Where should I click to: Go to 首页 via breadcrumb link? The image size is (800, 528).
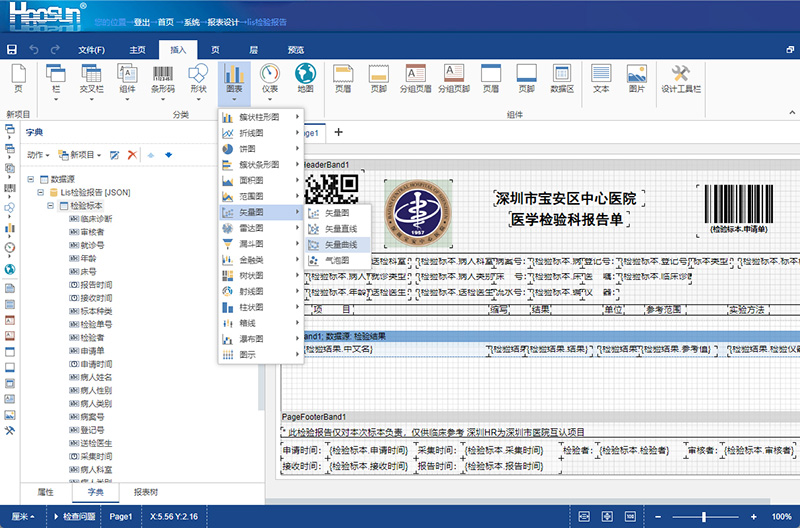coord(166,22)
